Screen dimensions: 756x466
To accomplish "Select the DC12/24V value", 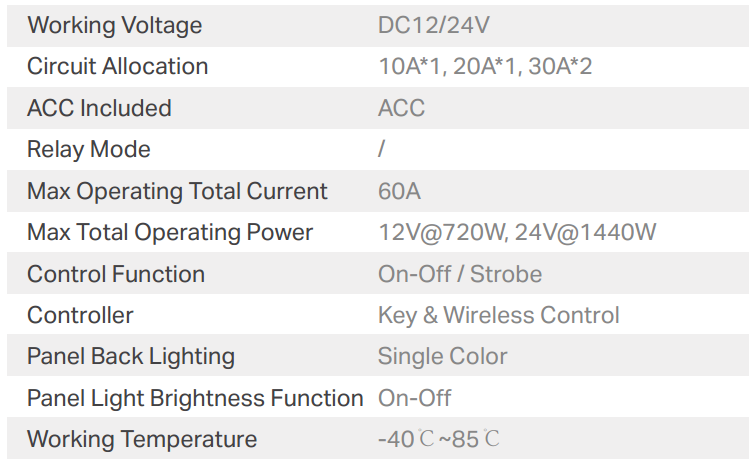I will click(x=434, y=26).
